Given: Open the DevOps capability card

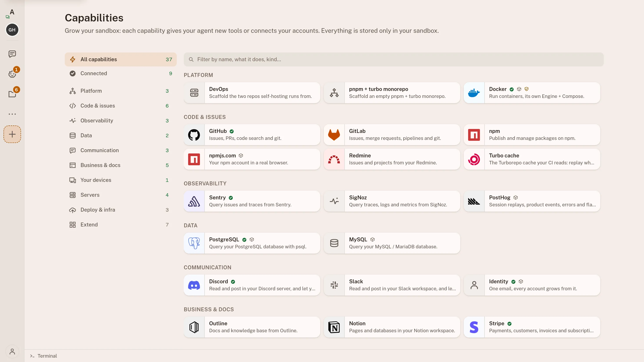Looking at the screenshot, I should click(252, 93).
